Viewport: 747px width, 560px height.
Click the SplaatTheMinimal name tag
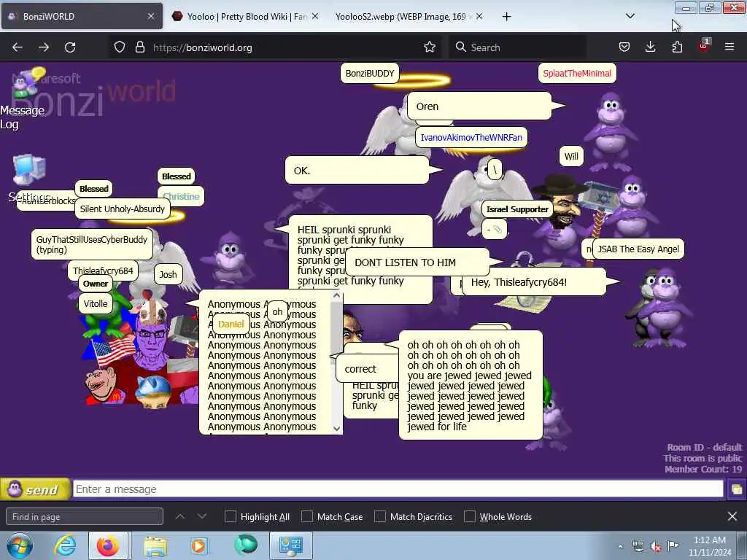click(x=577, y=74)
